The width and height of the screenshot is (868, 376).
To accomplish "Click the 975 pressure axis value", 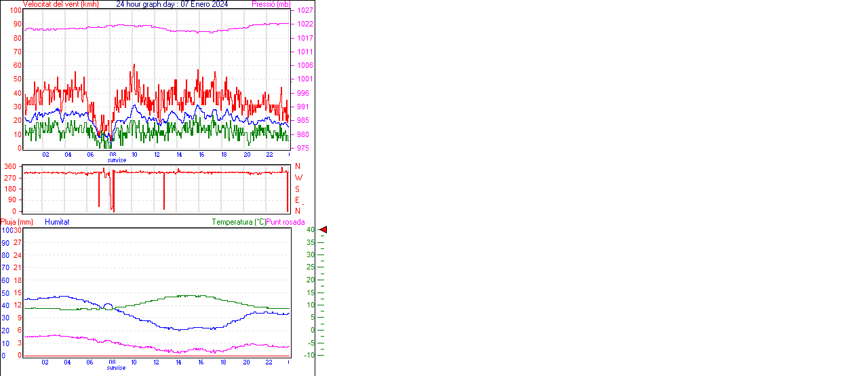I will tap(304, 148).
